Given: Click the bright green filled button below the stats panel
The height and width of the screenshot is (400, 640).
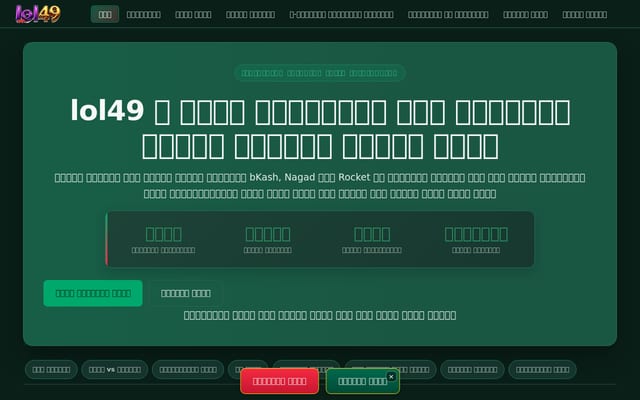Looking at the screenshot, I should pos(93,293).
